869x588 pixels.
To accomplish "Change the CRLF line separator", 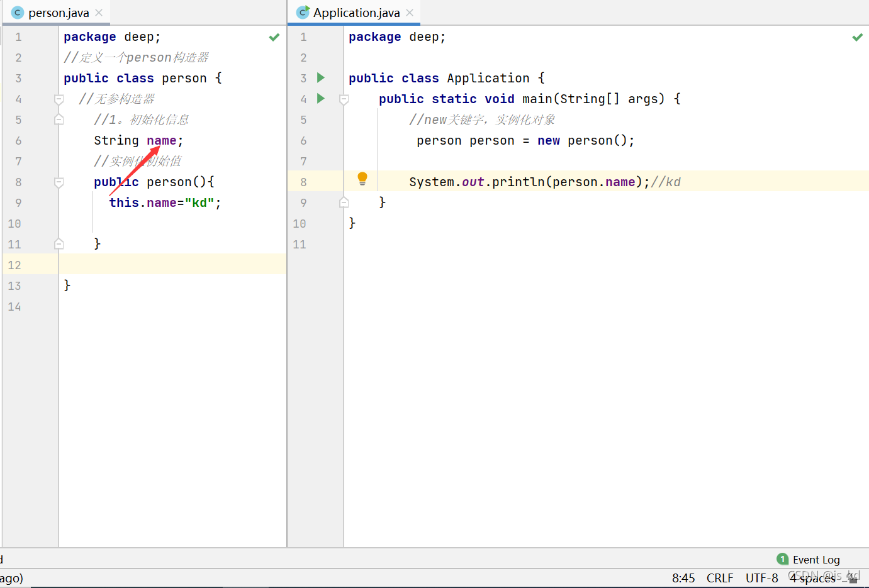I will [x=720, y=578].
